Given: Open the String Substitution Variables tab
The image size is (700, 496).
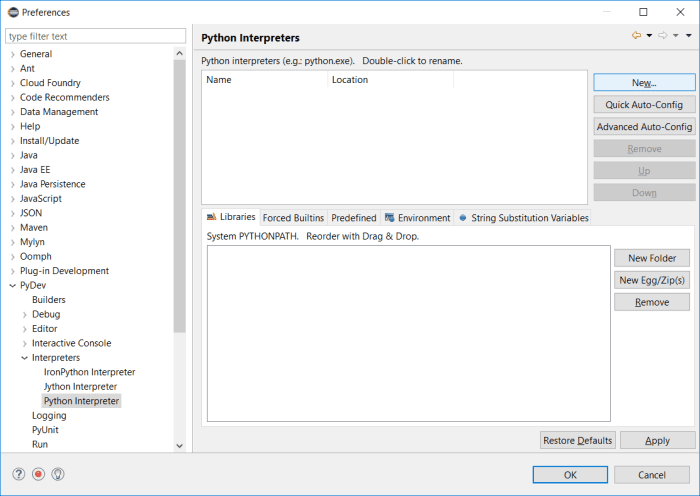Looking at the screenshot, I should pyautogui.click(x=523, y=218).
